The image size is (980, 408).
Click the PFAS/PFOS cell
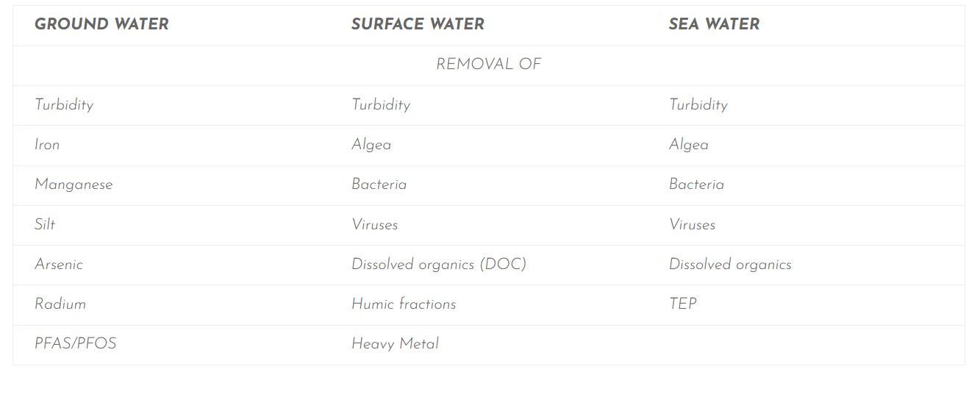[x=75, y=344]
